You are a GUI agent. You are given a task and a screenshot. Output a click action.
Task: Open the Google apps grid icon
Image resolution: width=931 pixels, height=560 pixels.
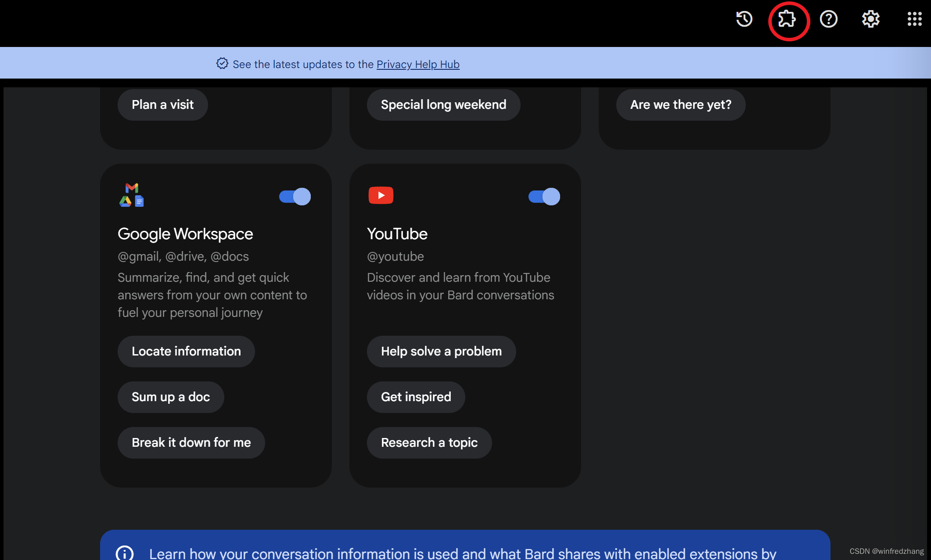point(914,19)
